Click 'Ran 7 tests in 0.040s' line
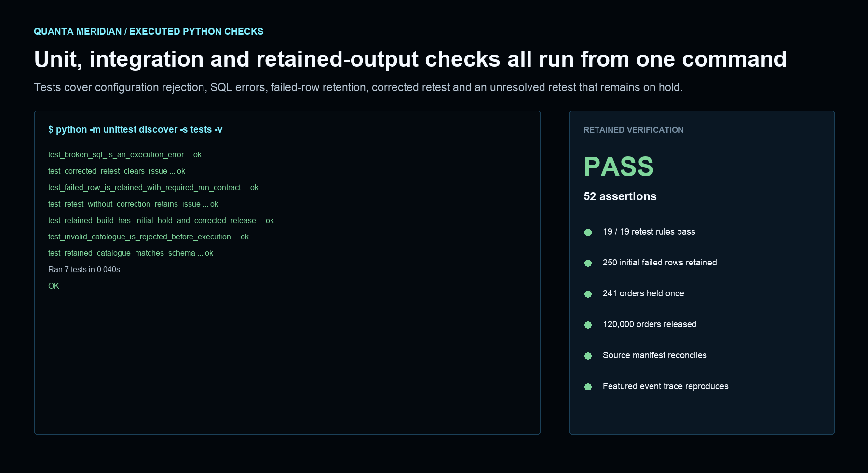 pyautogui.click(x=84, y=270)
